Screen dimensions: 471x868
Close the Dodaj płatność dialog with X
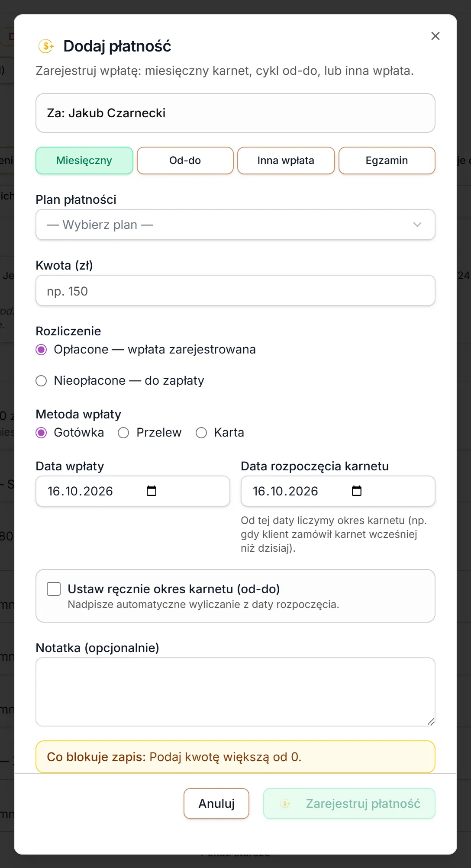tap(435, 36)
